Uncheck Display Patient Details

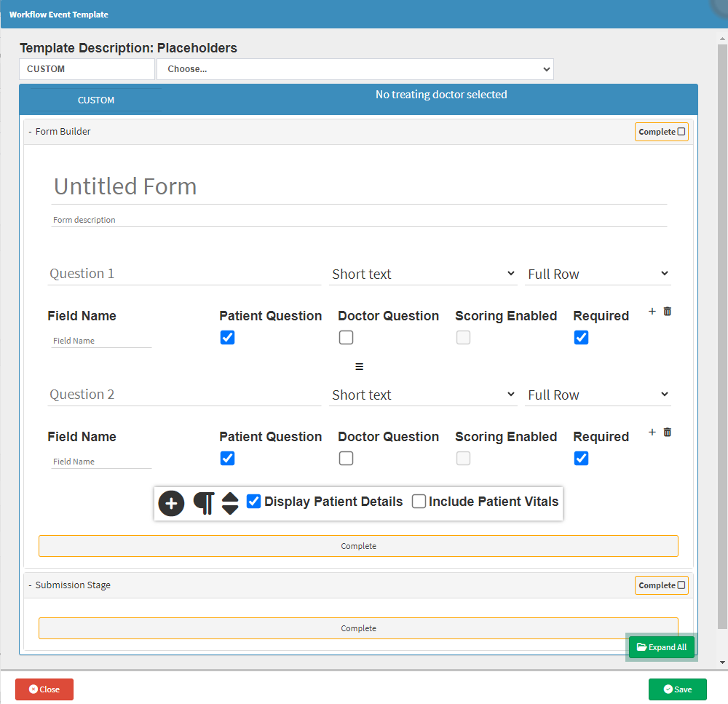254,502
